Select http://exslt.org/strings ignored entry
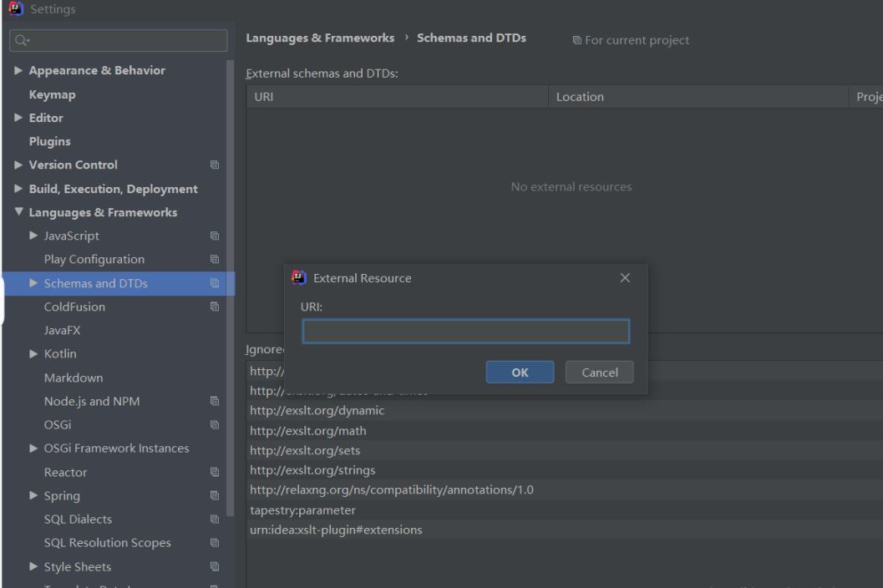883x588 pixels. point(565,470)
